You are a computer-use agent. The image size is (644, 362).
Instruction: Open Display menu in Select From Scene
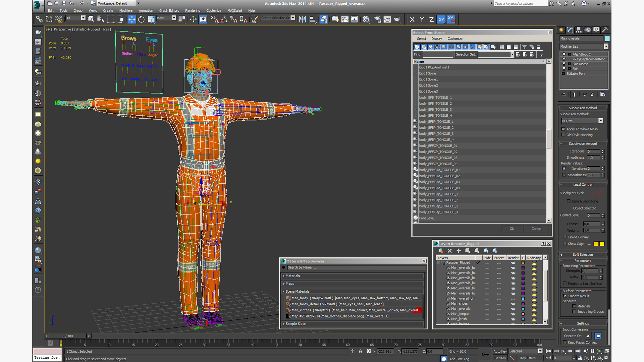pyautogui.click(x=436, y=39)
